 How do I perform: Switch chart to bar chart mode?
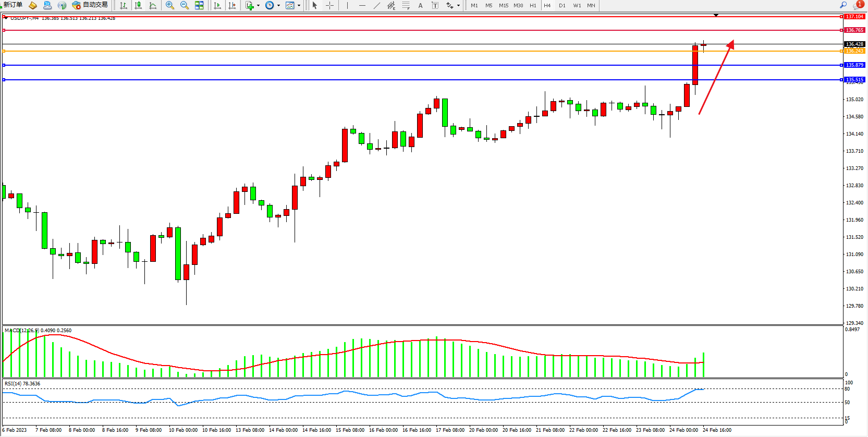click(x=124, y=5)
